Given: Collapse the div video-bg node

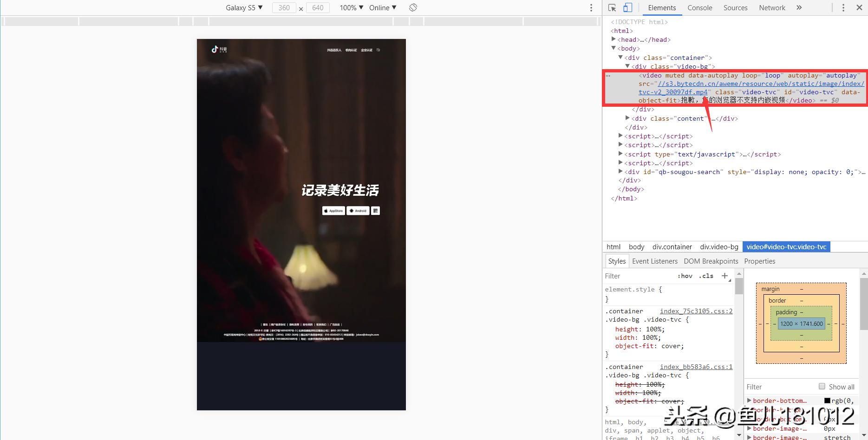Looking at the screenshot, I should point(627,66).
